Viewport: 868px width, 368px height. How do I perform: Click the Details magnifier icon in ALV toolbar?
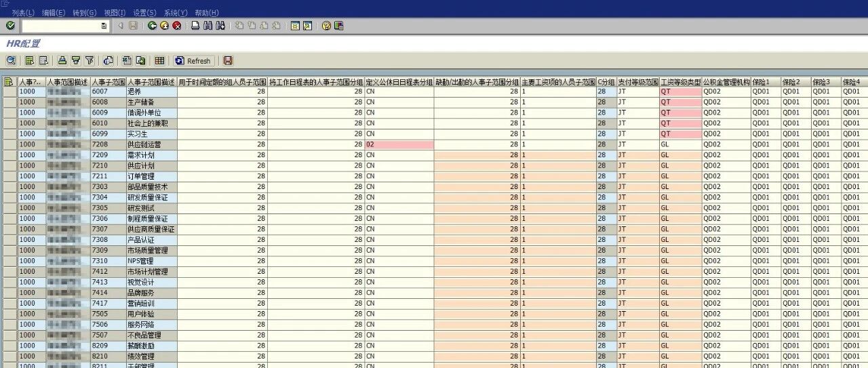pos(11,60)
